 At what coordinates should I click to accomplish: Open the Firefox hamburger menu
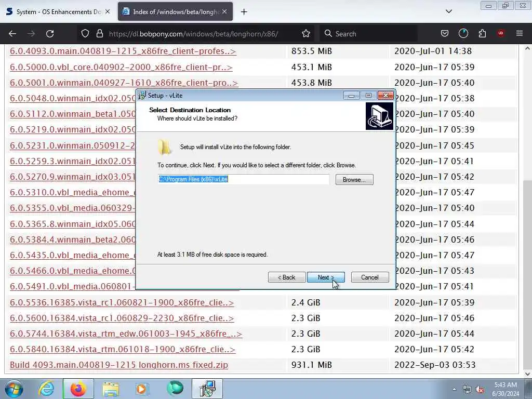tap(520, 33)
